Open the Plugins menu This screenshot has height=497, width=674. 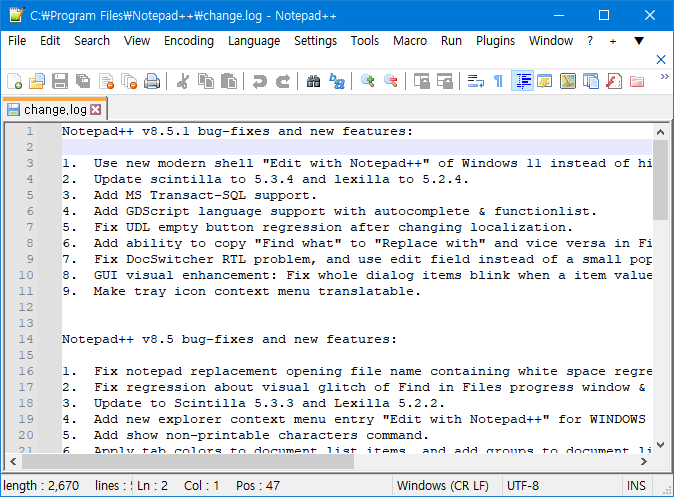(x=495, y=41)
